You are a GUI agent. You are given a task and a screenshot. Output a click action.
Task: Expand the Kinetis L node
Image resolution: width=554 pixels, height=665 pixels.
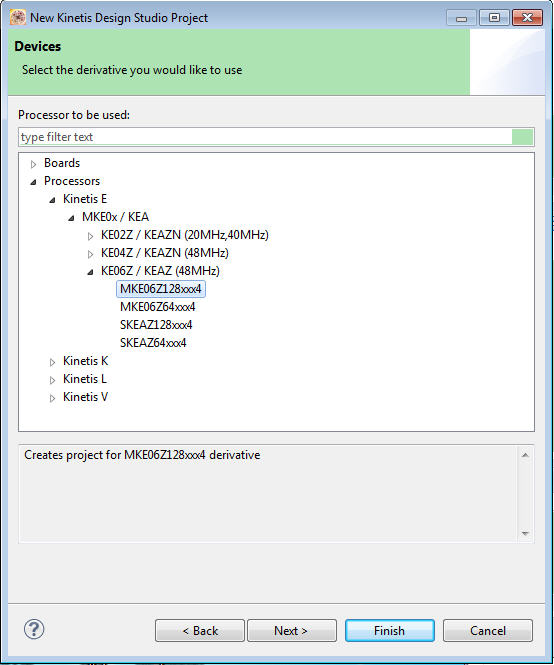tap(52, 380)
